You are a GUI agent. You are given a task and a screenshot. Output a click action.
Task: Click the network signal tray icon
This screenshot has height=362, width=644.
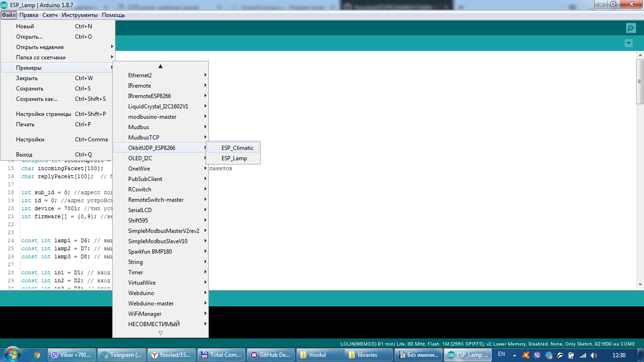tap(583, 355)
